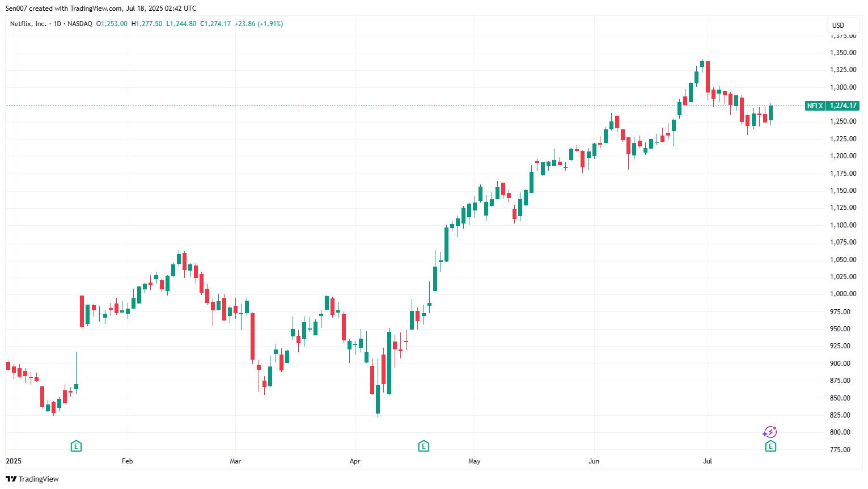
Task: Click the Feb label on time axis
Action: pyautogui.click(x=128, y=461)
